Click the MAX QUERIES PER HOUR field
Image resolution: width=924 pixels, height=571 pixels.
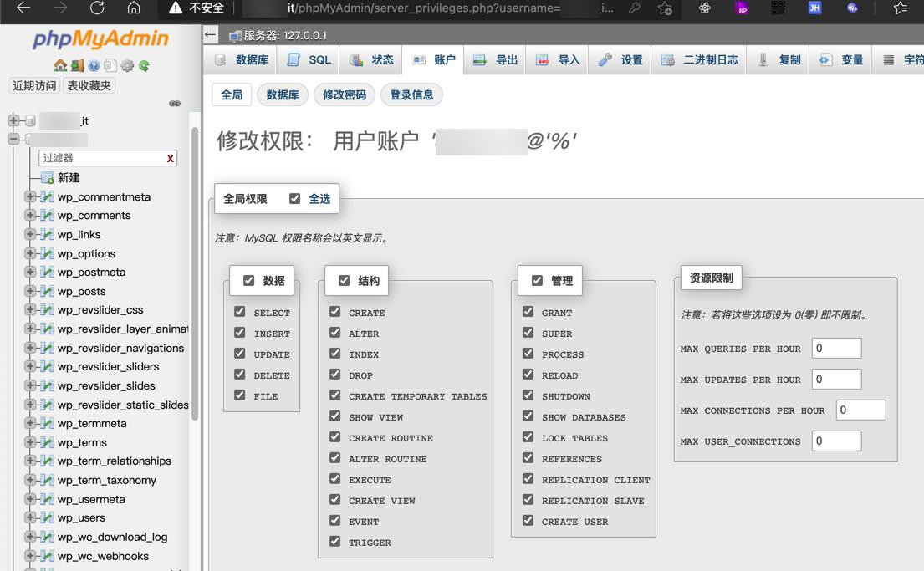(x=837, y=349)
